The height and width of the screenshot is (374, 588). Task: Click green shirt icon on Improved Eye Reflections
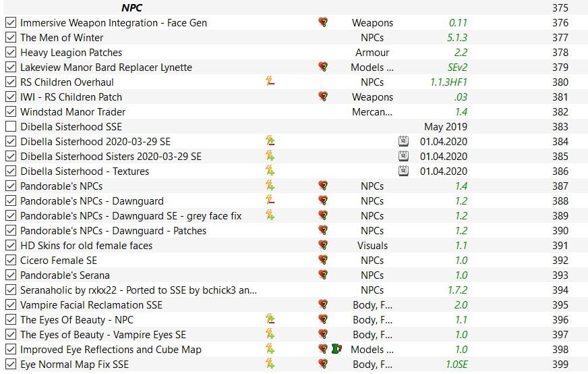(x=336, y=349)
